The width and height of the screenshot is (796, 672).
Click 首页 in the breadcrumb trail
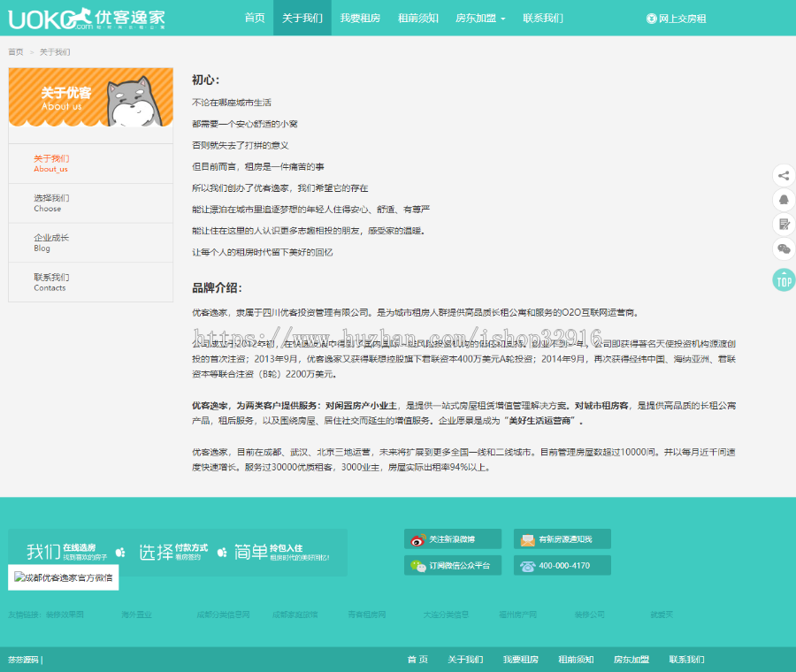pos(15,52)
